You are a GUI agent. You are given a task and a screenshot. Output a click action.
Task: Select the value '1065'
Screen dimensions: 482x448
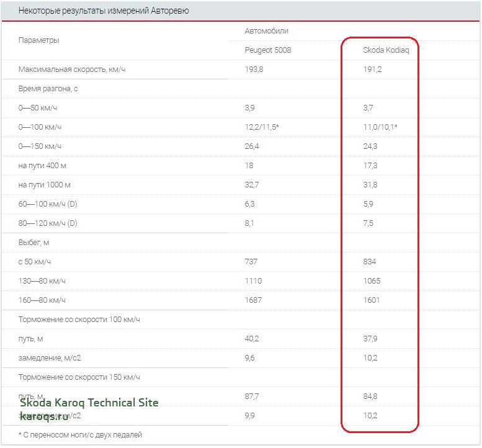click(372, 281)
